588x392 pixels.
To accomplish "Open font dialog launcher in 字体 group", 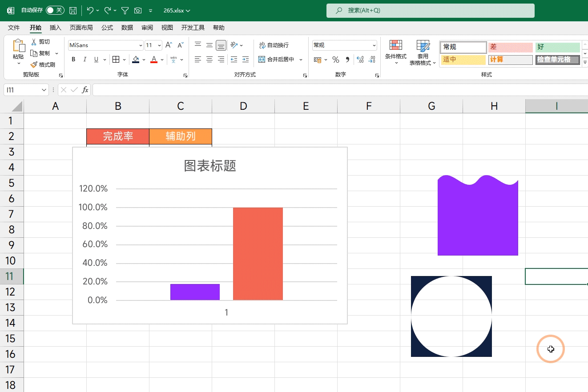I will click(185, 76).
